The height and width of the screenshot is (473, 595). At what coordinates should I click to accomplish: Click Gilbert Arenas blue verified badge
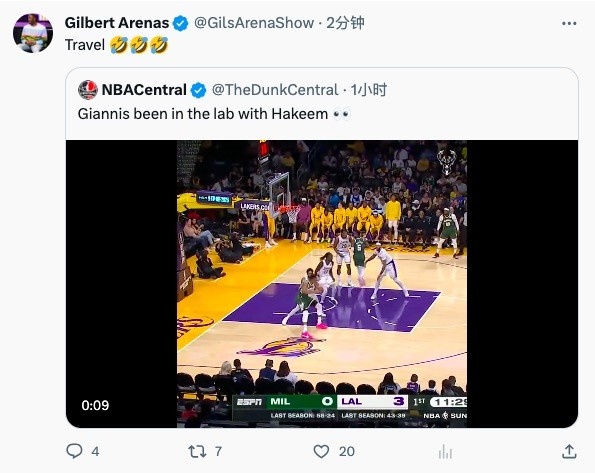tap(181, 24)
